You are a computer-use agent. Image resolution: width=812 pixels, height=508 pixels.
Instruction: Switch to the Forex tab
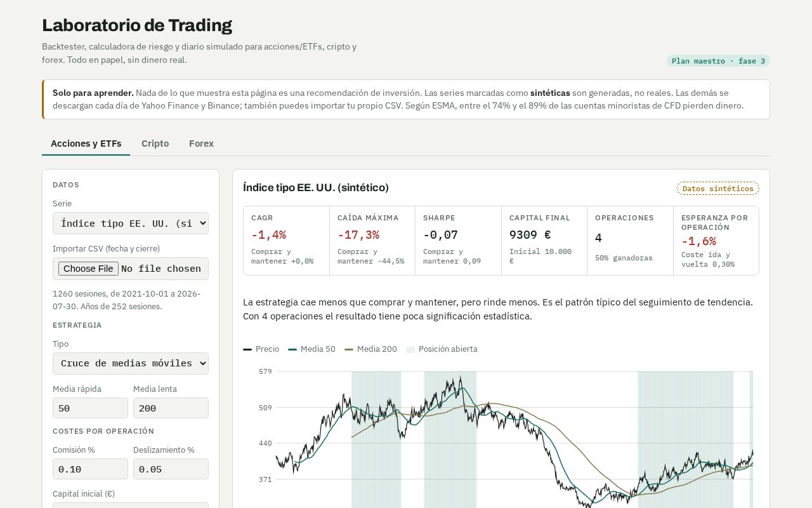[201, 144]
